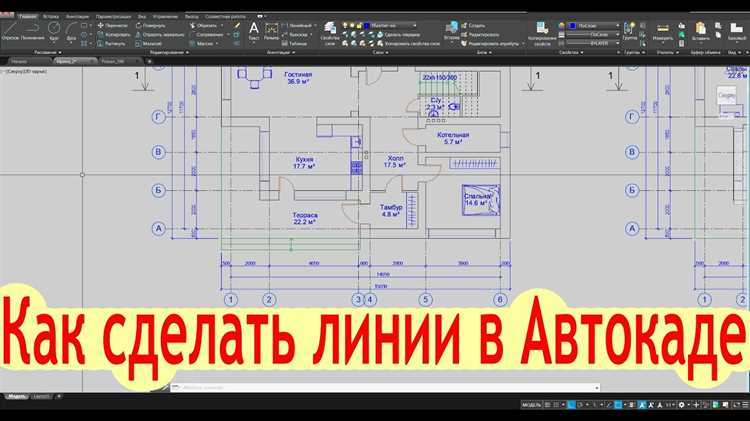Click the Выноска leader button
Viewport: 750px width, 421px height.
295,34
